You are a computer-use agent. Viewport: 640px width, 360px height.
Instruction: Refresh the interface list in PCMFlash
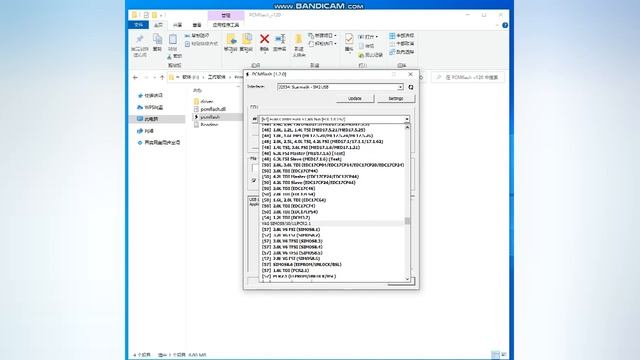point(411,87)
